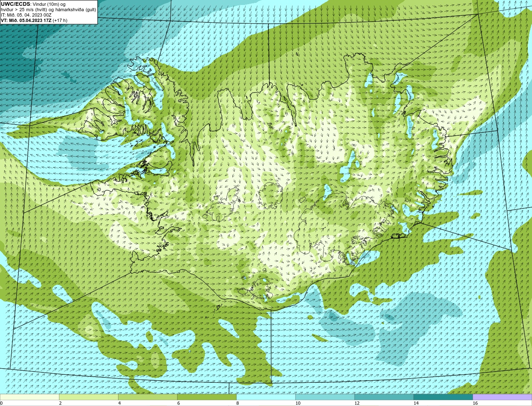Click the palest 0–2 m/s color scale segment
532x406 pixels.
point(30,397)
